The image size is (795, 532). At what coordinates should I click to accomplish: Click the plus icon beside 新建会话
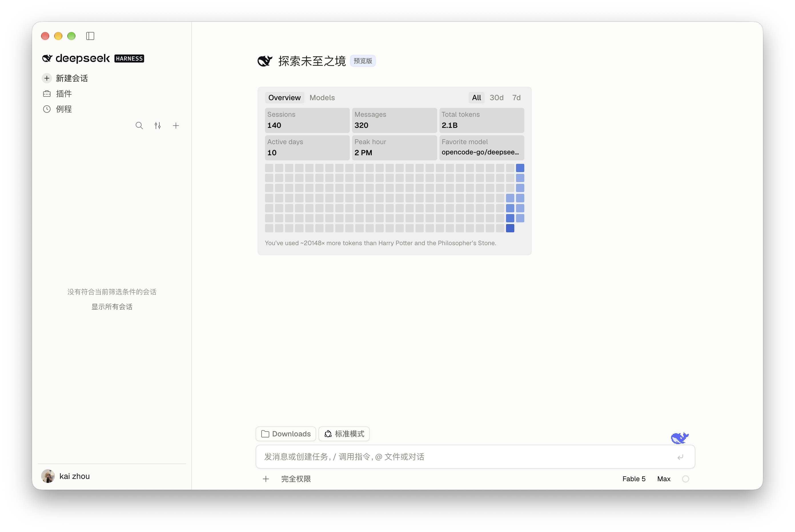(x=47, y=78)
